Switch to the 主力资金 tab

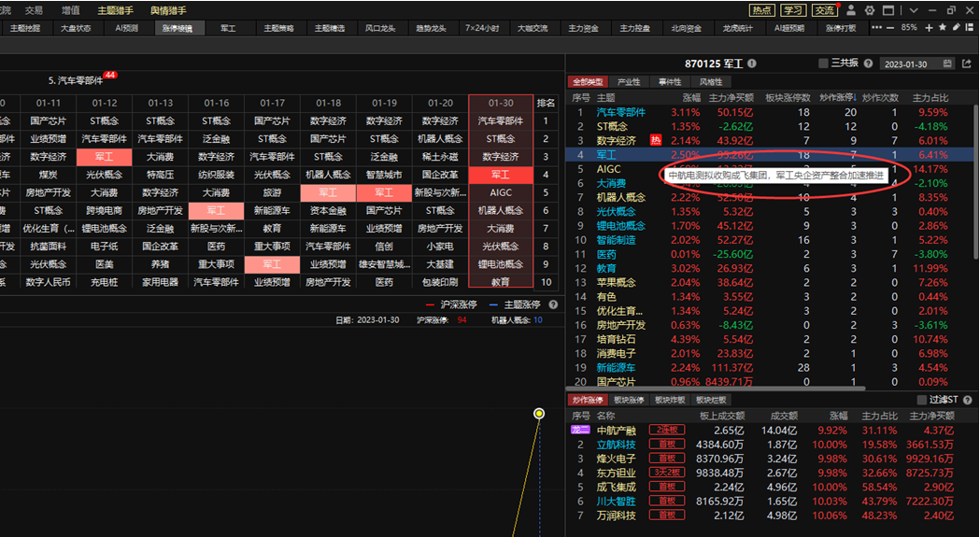point(584,28)
